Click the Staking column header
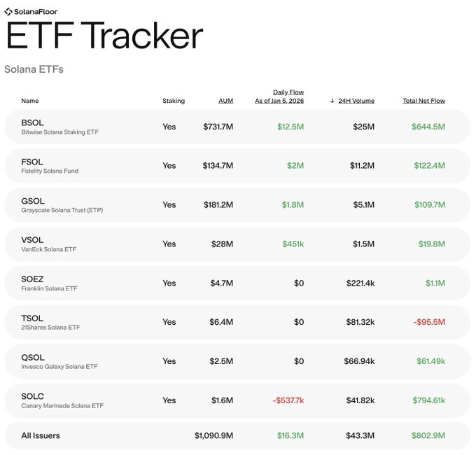The width and height of the screenshot is (476, 455). (174, 101)
